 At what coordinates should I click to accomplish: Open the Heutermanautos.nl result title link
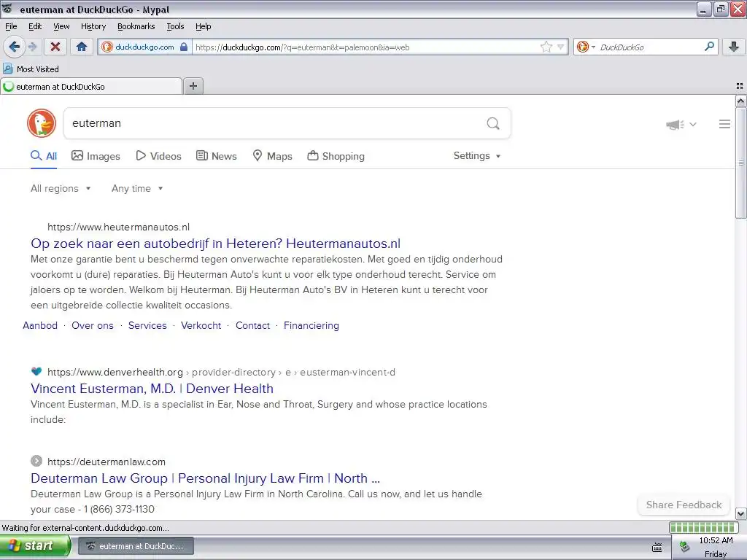click(x=215, y=244)
